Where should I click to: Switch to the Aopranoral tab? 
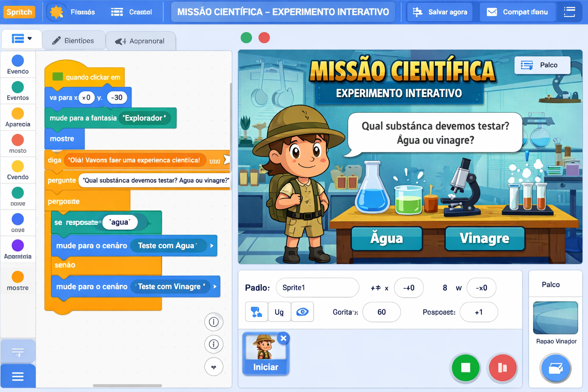tap(141, 41)
